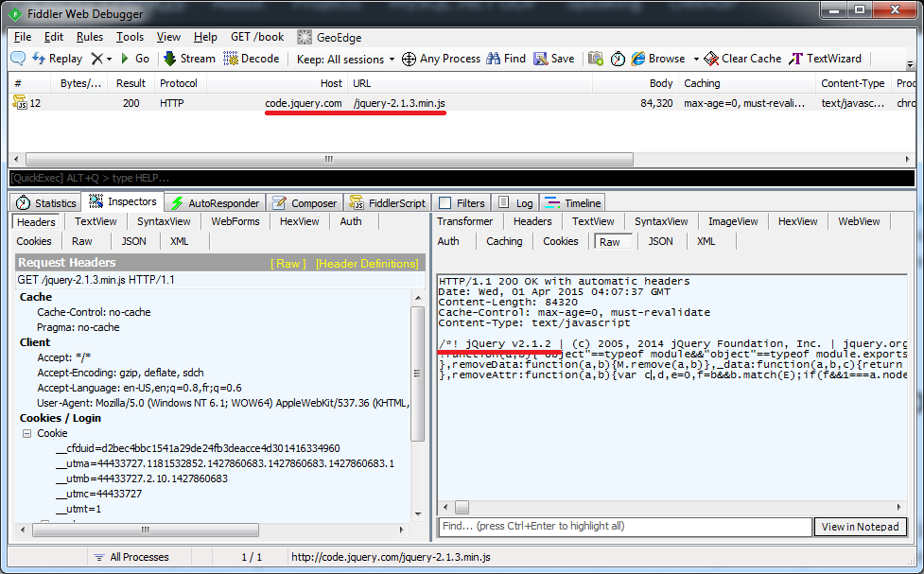Open the response Caching tab
The image size is (924, 574).
[504, 241]
